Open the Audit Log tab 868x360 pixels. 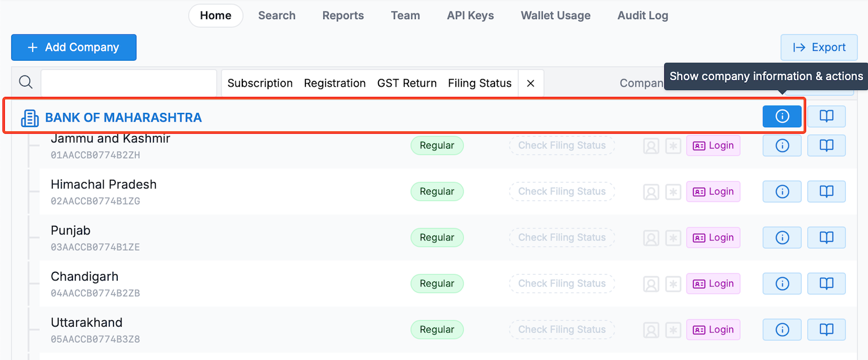click(x=642, y=15)
